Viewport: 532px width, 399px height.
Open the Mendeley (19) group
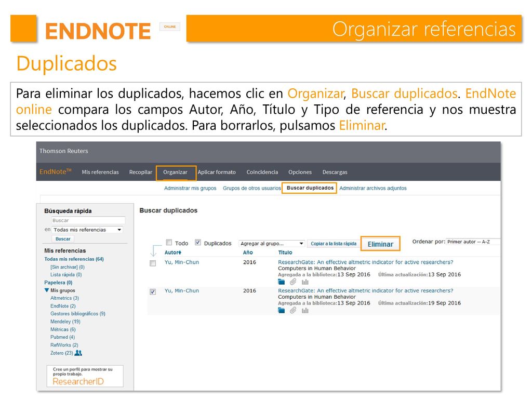(65, 321)
